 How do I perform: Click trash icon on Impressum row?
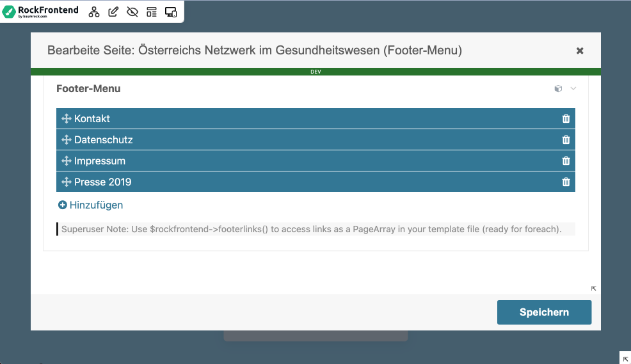click(x=566, y=161)
